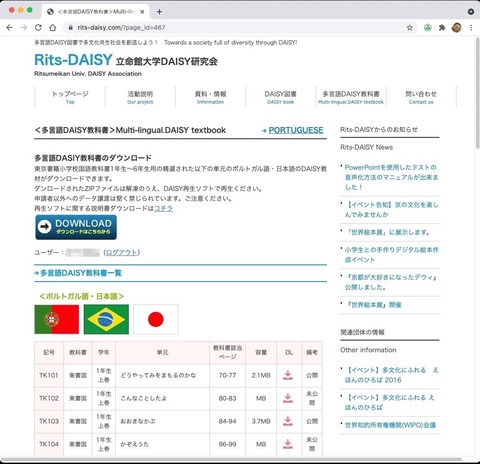Open the 活動説明 Our project menu
This screenshot has width=480, height=464.
(x=140, y=97)
